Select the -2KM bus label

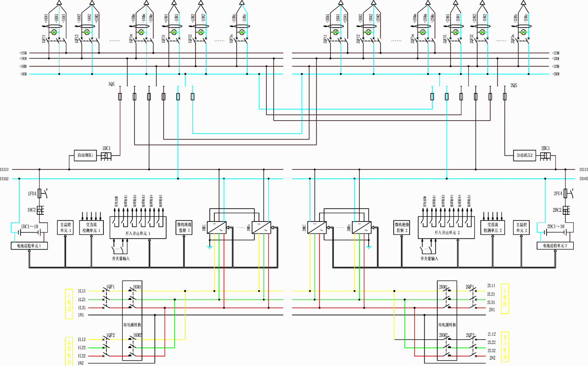pos(555,74)
